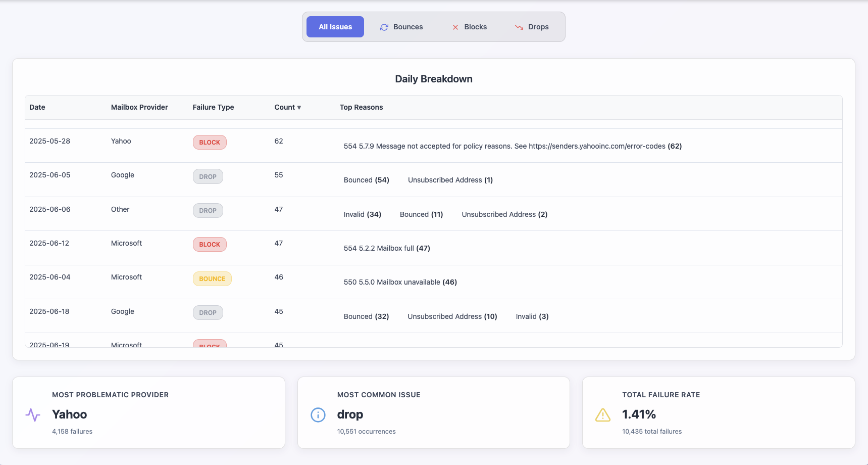Select the All Issues tab
Screen dimensions: 868x465
[x=335, y=27]
